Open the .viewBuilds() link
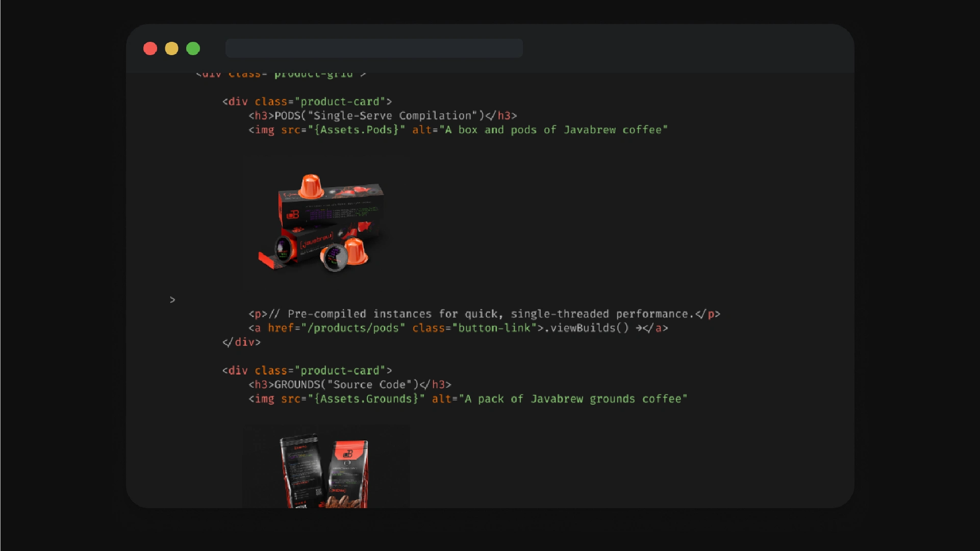Screen dimensions: 980x551 (x=587, y=328)
